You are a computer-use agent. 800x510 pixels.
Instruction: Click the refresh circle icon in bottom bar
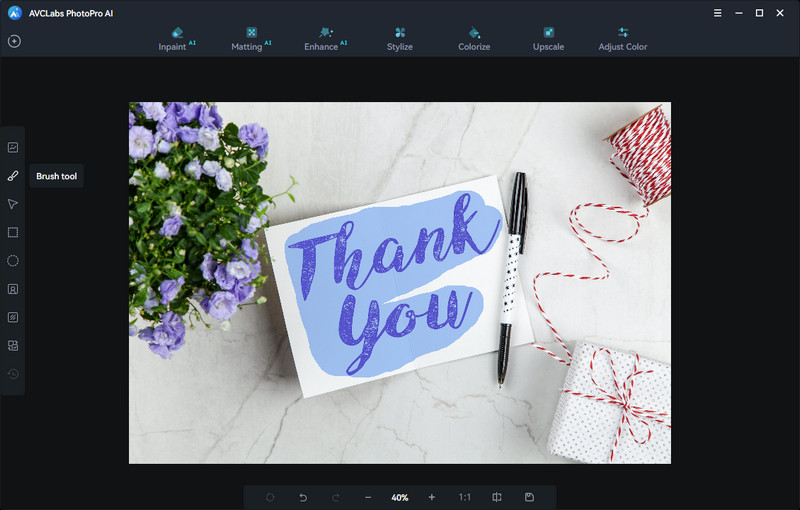[x=270, y=497]
